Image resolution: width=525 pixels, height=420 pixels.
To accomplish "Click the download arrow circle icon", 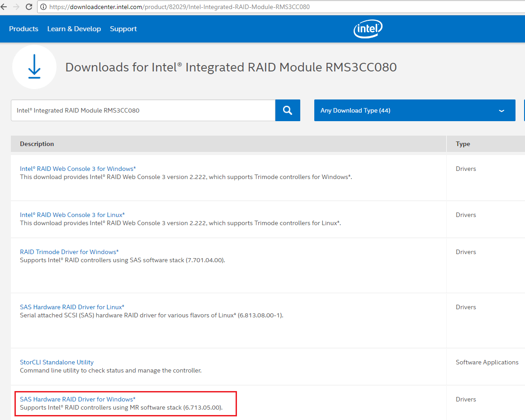I will point(34,66).
